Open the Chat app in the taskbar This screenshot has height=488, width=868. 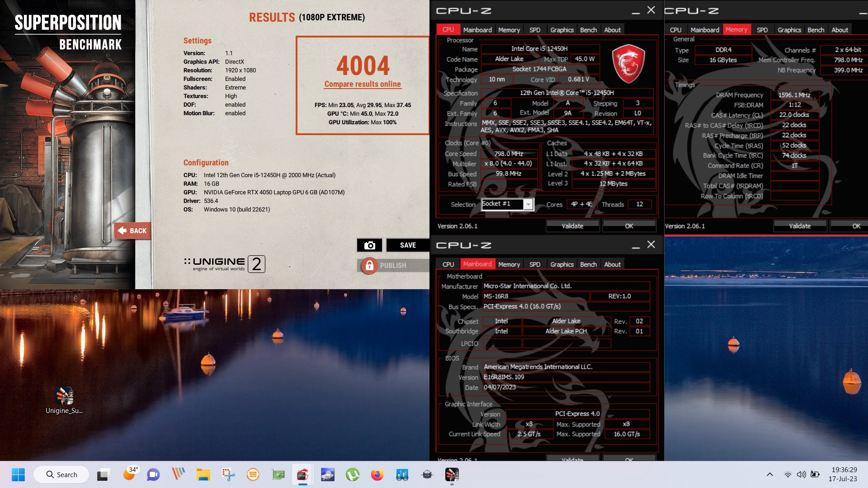coord(153,474)
